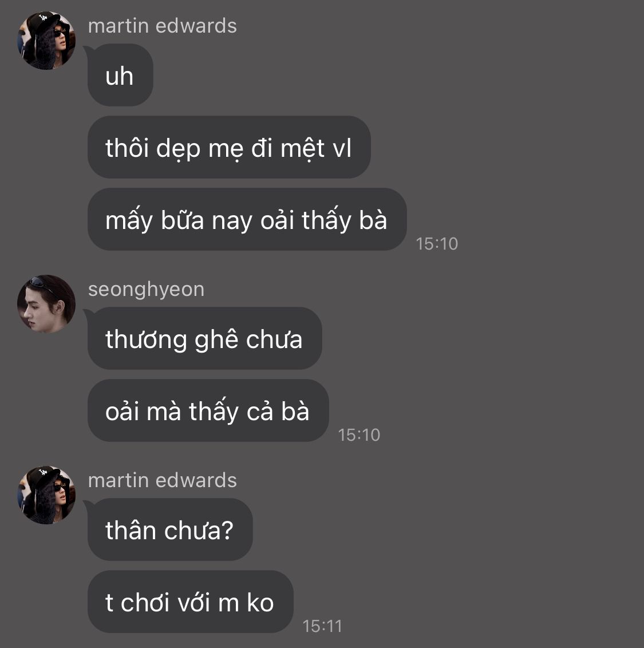644x648 pixels.
Task: Select the 'mấy bữa nay oải thấy bà' bubble
Action: click(247, 219)
